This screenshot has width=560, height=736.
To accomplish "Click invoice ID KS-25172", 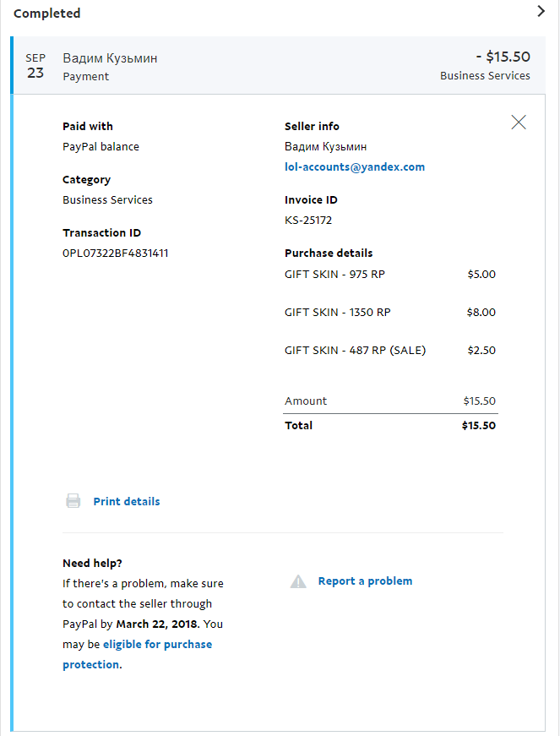I will (x=308, y=221).
